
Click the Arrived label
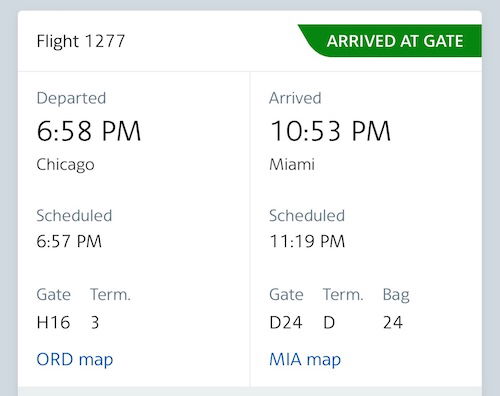295,98
